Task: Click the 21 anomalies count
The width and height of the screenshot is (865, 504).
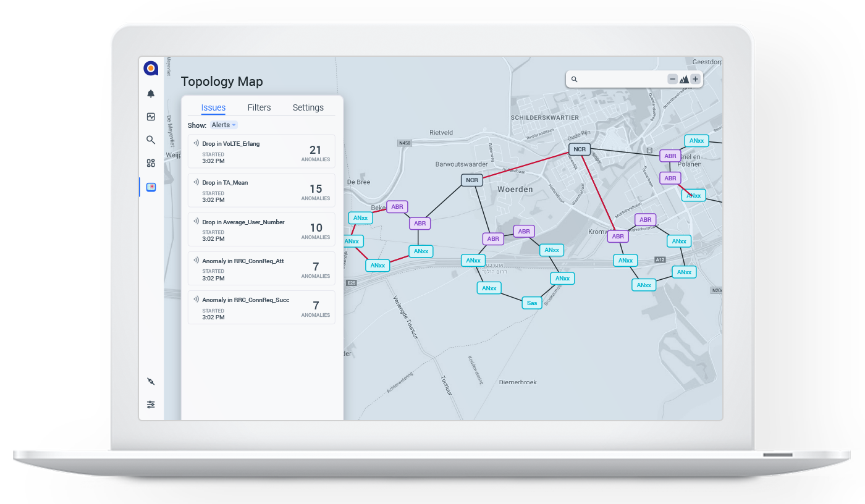Action: (316, 149)
